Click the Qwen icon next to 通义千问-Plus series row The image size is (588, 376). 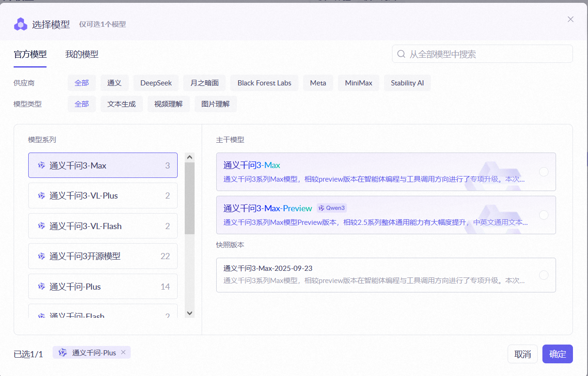41,287
